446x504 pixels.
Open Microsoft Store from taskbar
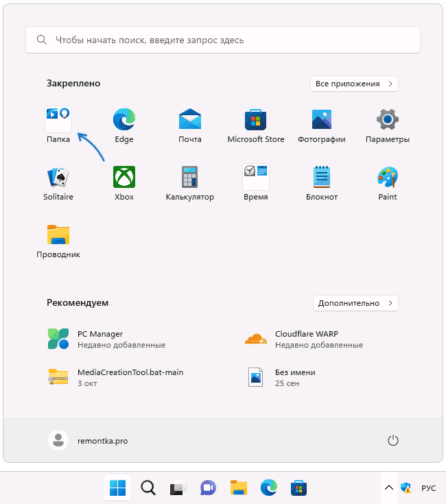[298, 488]
